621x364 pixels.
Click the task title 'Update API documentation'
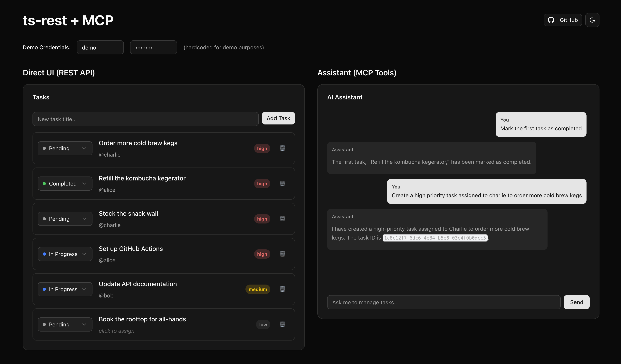(x=138, y=284)
